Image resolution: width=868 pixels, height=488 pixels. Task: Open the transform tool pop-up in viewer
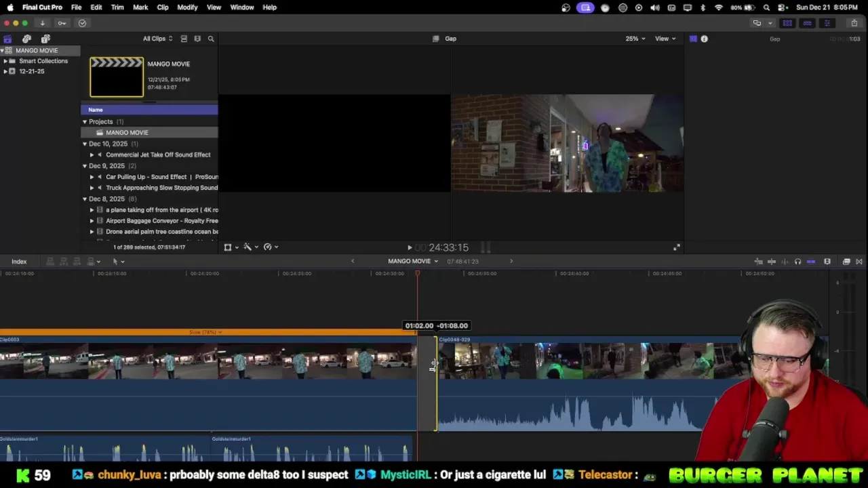click(231, 247)
